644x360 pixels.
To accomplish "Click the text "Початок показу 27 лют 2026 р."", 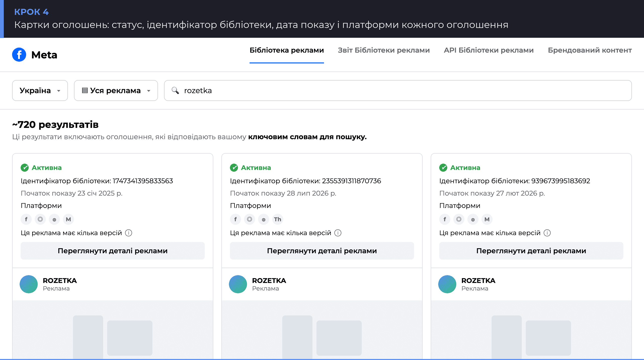I will coord(492,193).
